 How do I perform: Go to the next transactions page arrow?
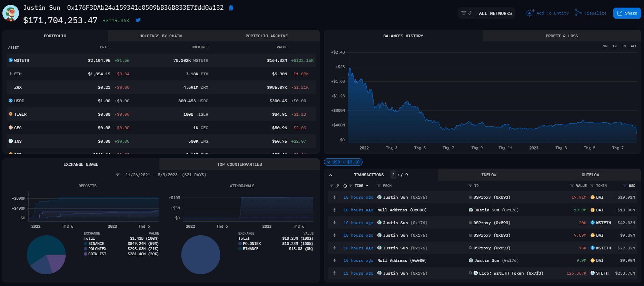click(x=398, y=175)
